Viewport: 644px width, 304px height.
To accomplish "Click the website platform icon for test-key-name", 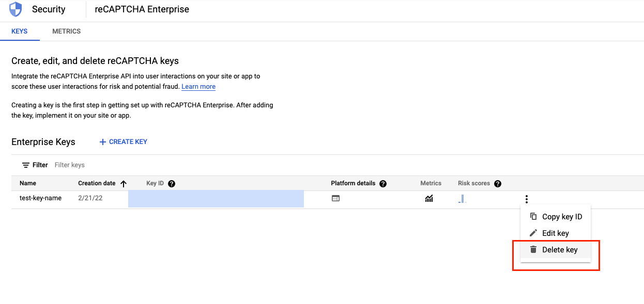I will click(x=335, y=198).
